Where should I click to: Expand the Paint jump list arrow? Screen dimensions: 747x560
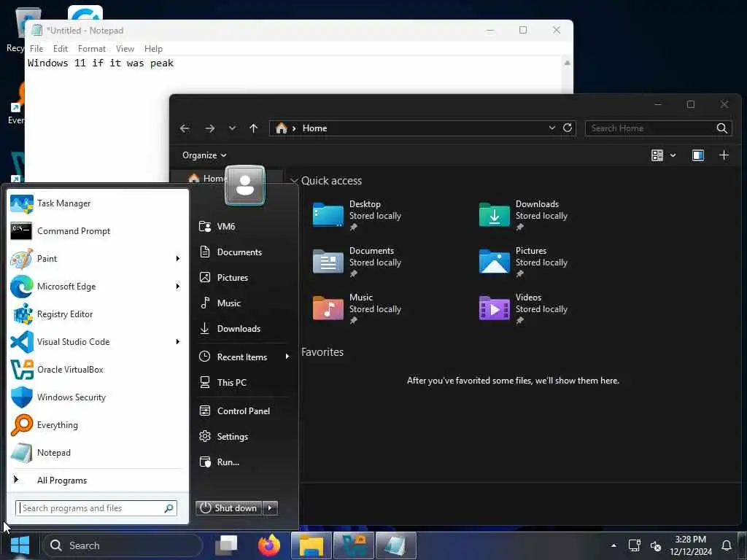pyautogui.click(x=178, y=259)
